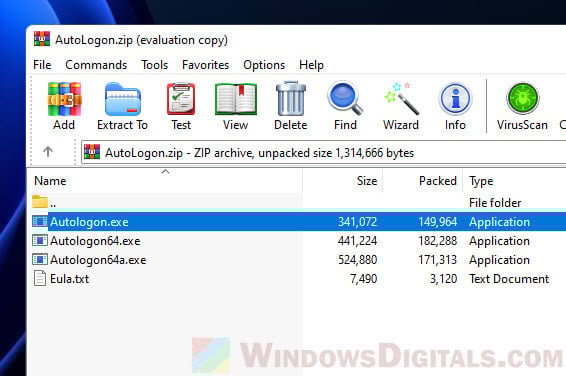Click the Autologon64.exe file icon
Viewport: 566px width, 376px height.
(x=40, y=240)
